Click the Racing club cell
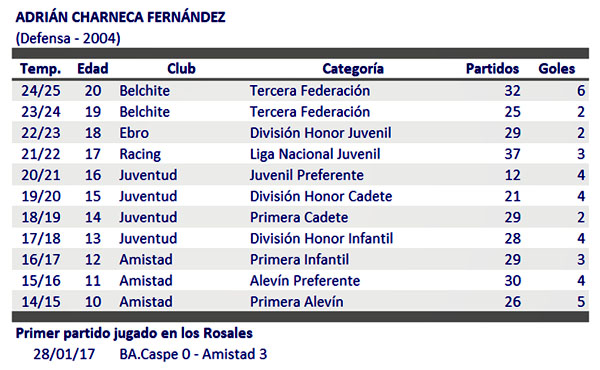 (140, 155)
